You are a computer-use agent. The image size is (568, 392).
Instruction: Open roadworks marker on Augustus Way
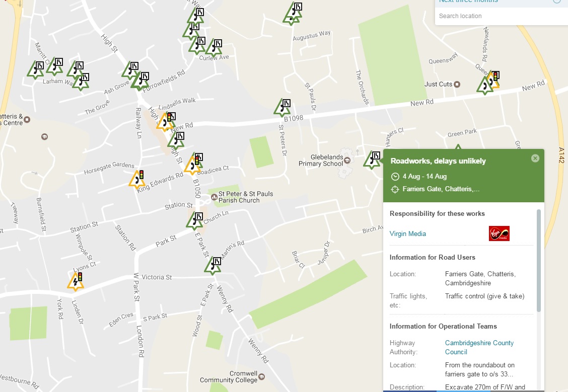coord(293,14)
